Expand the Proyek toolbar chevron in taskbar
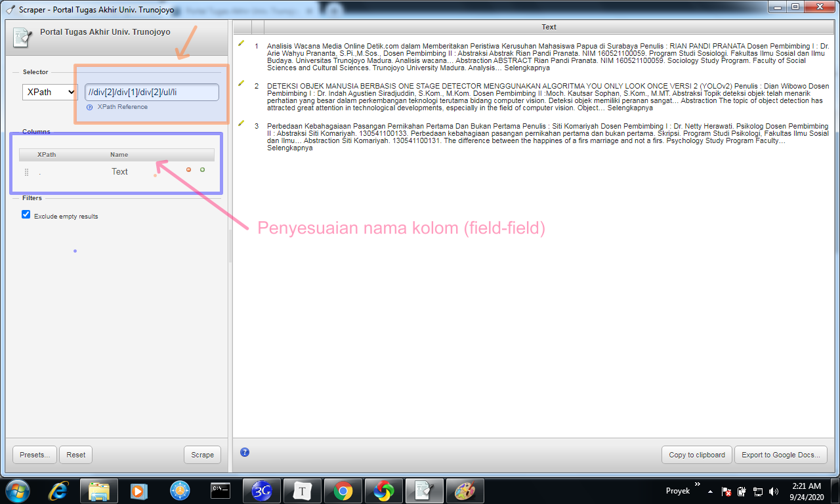 [x=697, y=484]
